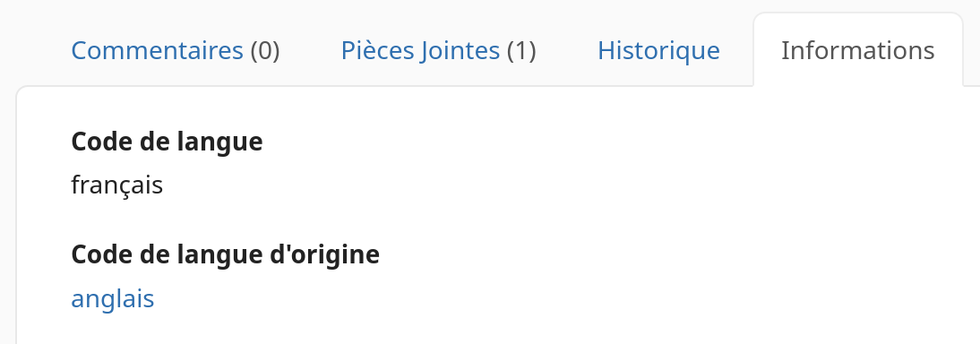The image size is (980, 344).
Task: Show the Historique tab
Action: 658,50
